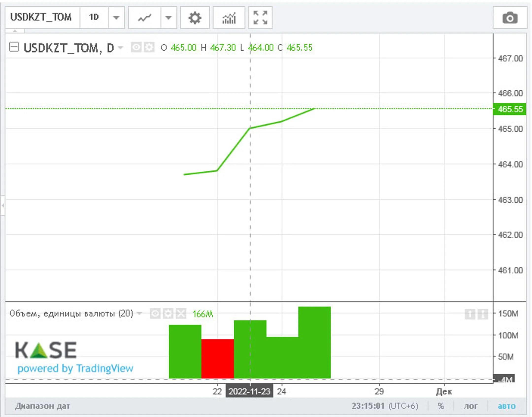The image size is (532, 417).
Task: Toggle log scale with 'лог'
Action: coord(470,406)
